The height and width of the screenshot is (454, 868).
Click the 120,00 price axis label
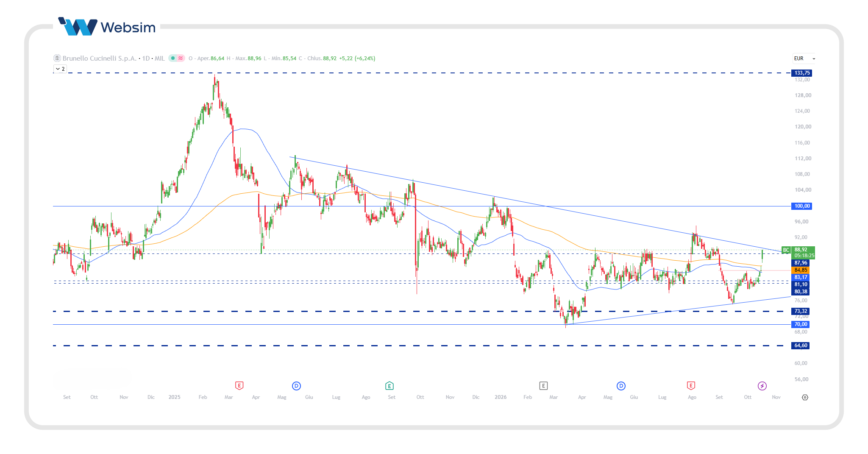point(803,127)
